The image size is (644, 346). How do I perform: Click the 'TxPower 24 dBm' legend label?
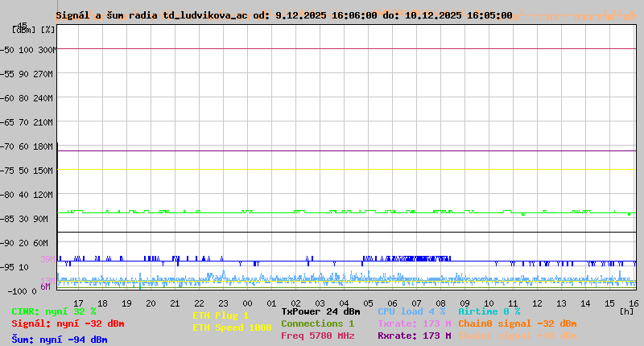click(x=320, y=311)
